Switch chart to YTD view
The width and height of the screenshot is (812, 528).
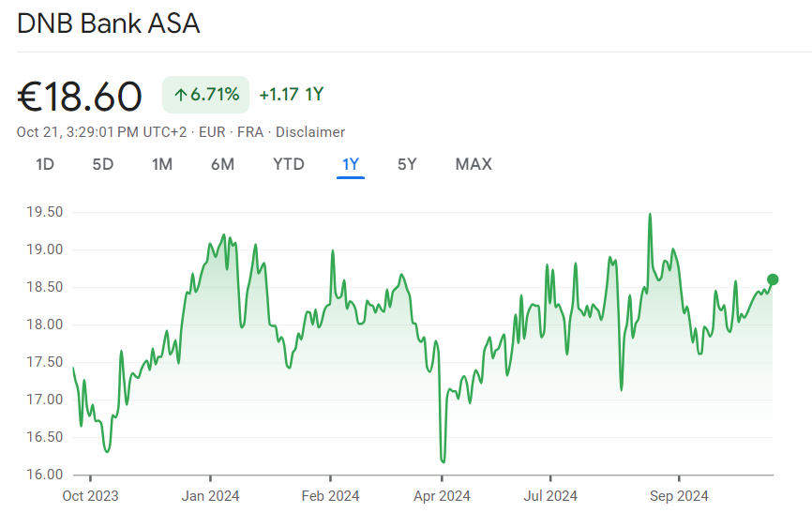pyautogui.click(x=289, y=164)
